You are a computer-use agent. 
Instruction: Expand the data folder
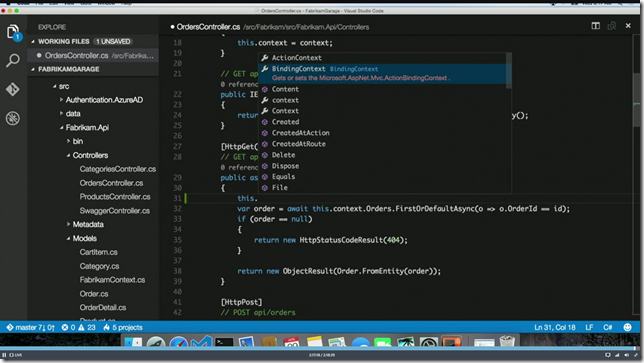click(61, 113)
